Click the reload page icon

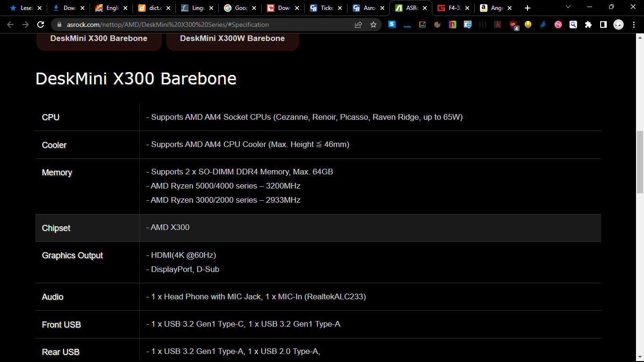point(40,25)
